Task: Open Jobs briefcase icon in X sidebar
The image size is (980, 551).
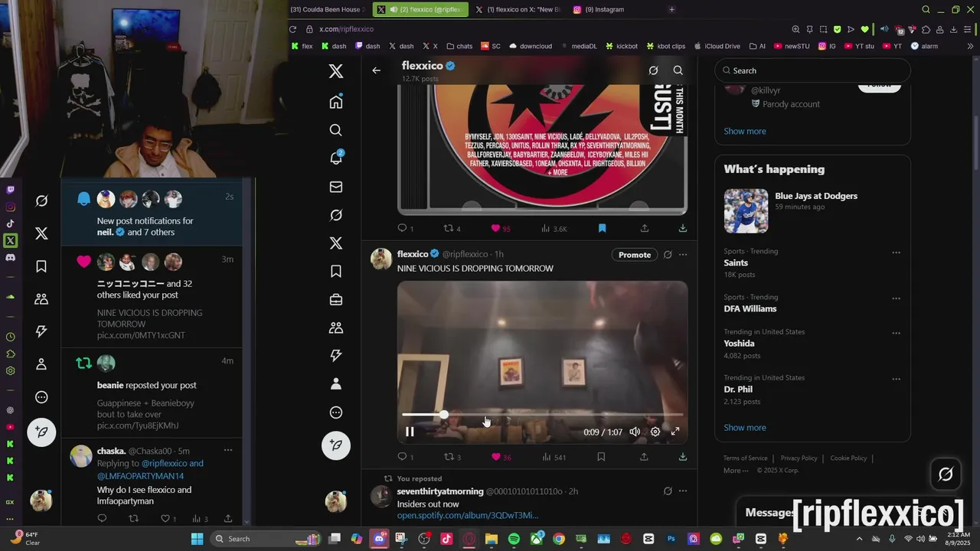Action: click(x=335, y=300)
